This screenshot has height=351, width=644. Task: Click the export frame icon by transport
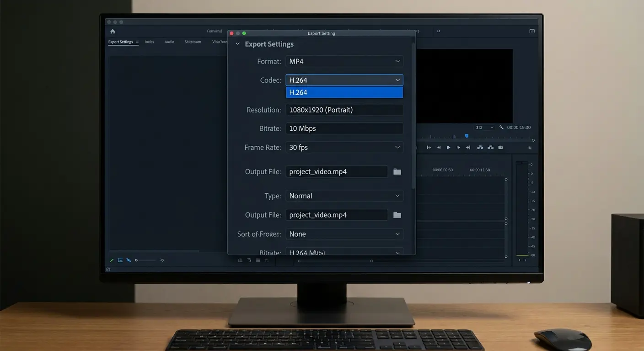(x=500, y=148)
